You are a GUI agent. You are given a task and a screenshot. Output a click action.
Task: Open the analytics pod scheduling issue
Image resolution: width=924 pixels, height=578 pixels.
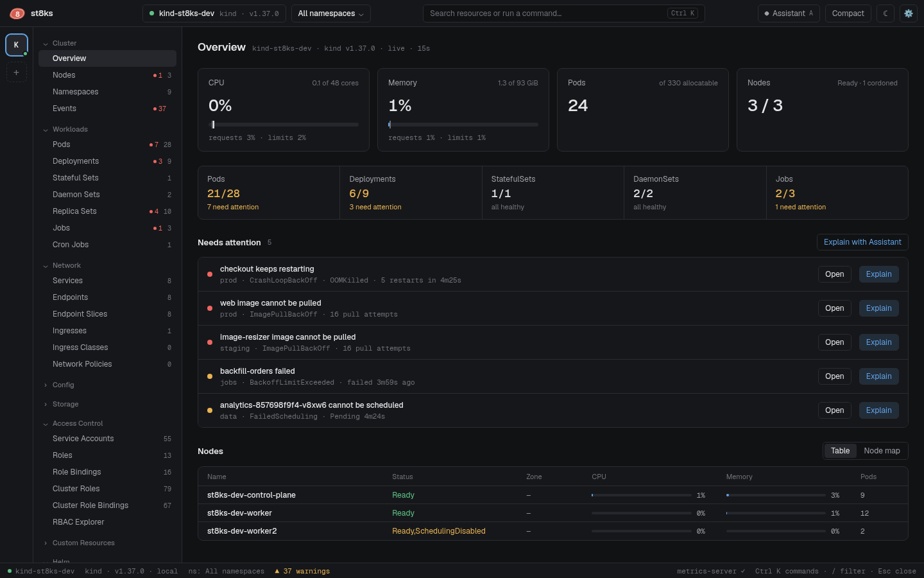click(x=835, y=410)
